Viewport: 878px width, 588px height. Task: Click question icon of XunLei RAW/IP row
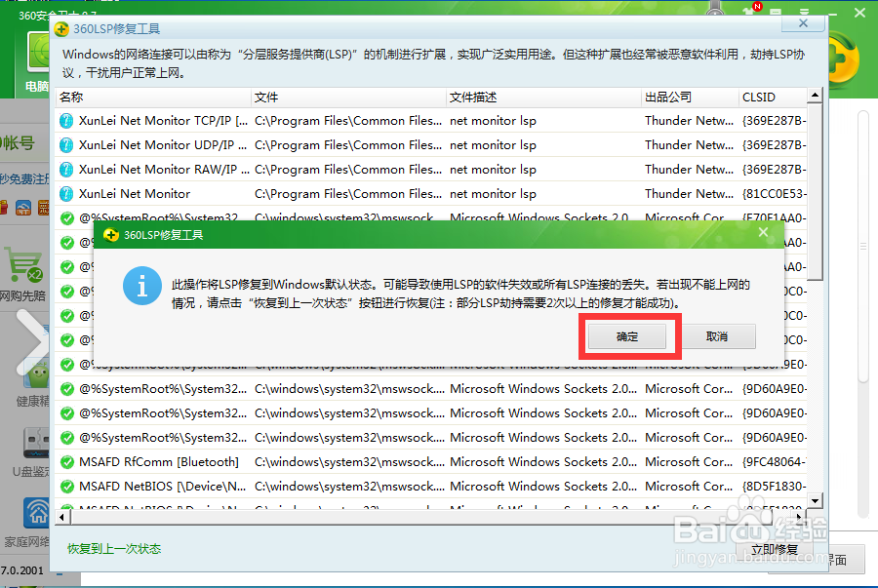pos(66,170)
